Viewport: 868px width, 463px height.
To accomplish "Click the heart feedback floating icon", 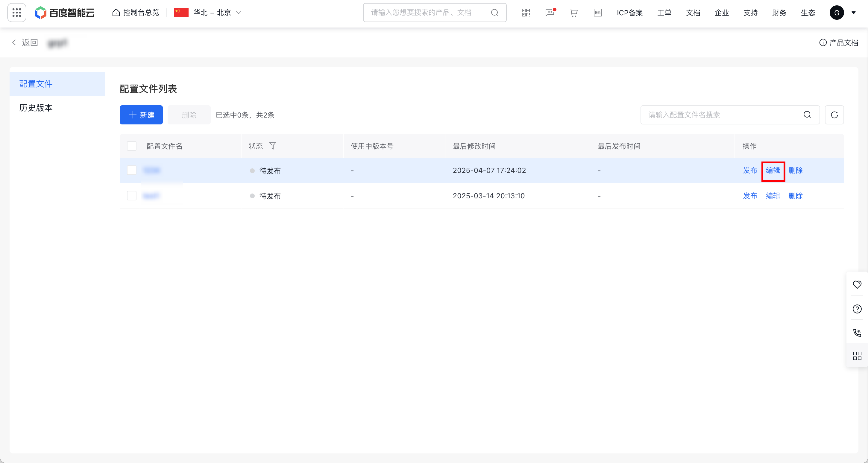I will pos(857,284).
